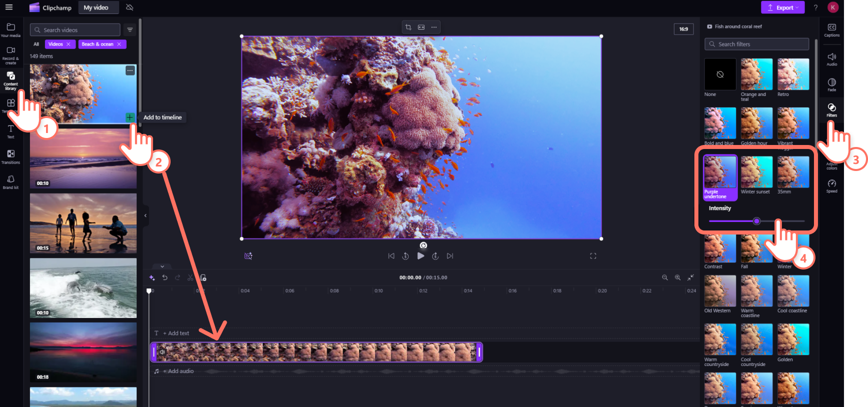Click Add to timeline plus button
The image size is (868, 407).
[x=130, y=117]
